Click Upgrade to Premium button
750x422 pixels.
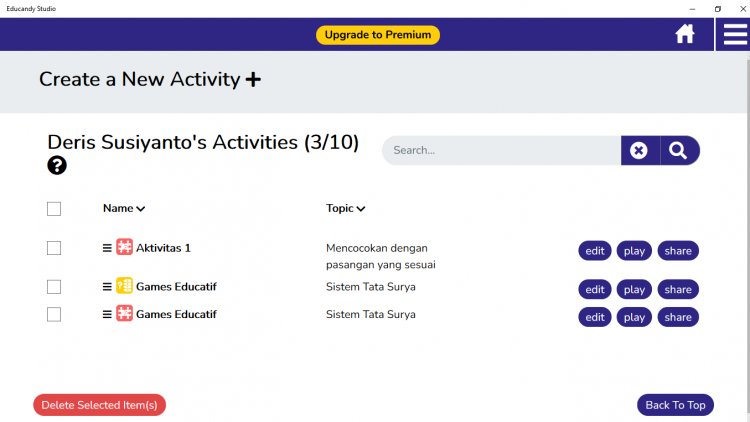click(x=378, y=35)
